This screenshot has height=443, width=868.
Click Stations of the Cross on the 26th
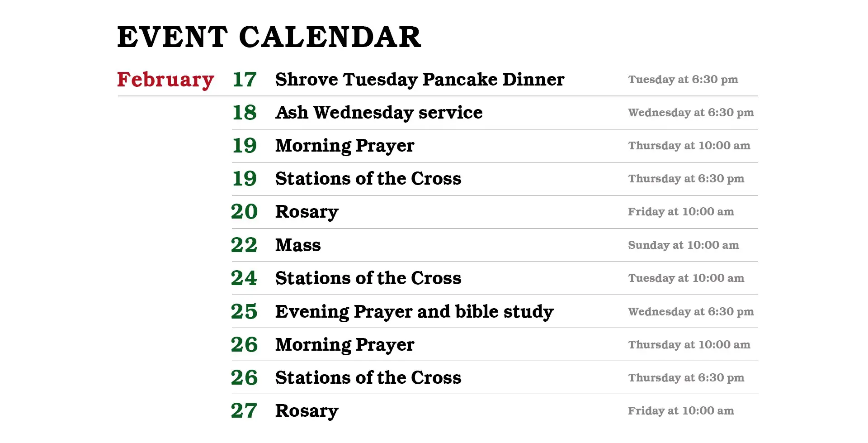coord(368,378)
